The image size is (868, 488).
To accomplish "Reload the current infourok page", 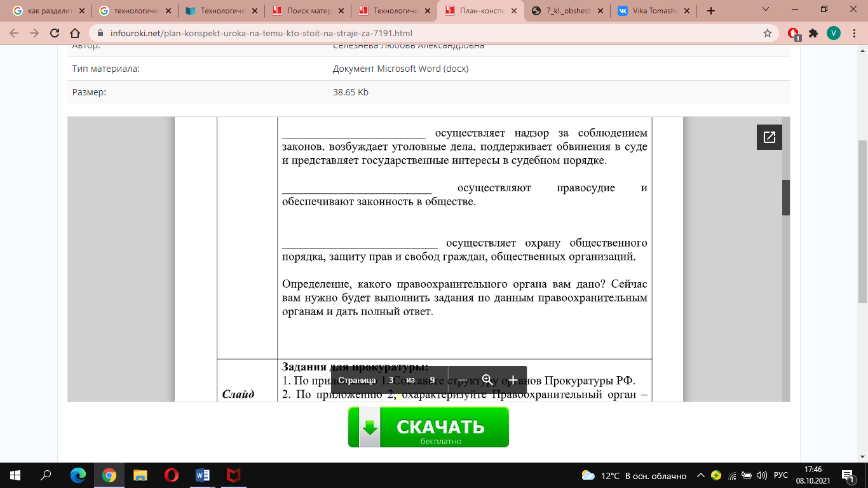I will tap(55, 33).
